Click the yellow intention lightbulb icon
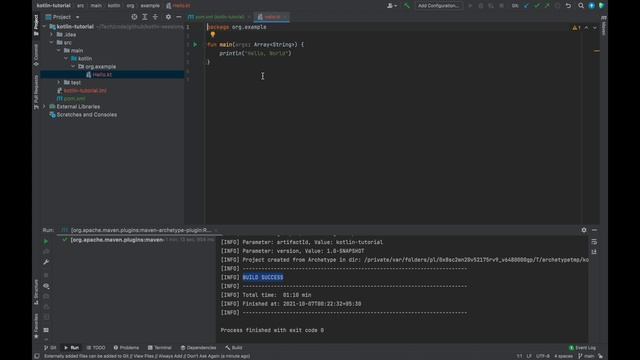640x360 pixels. [213, 35]
